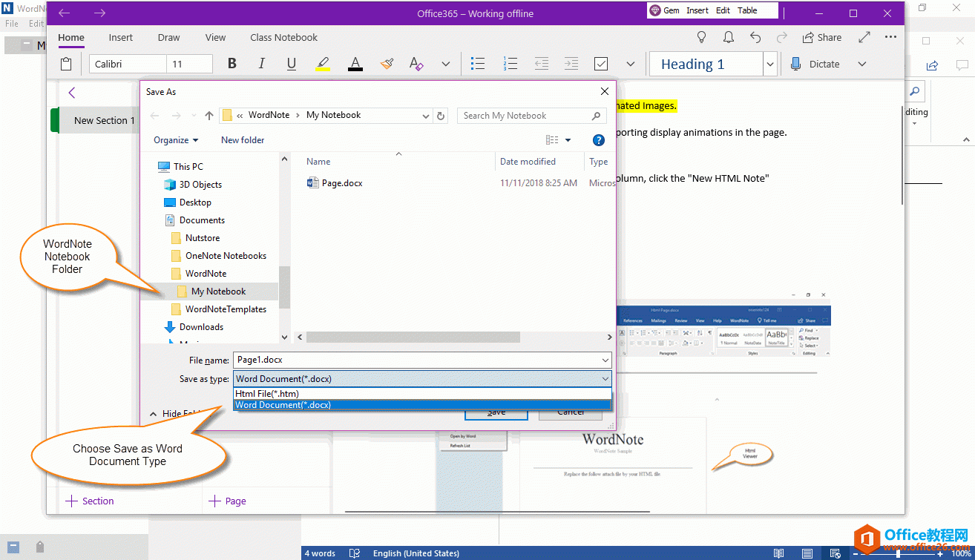Enter full screen mode with arrows icon
This screenshot has height=560, width=975.
[x=864, y=37]
